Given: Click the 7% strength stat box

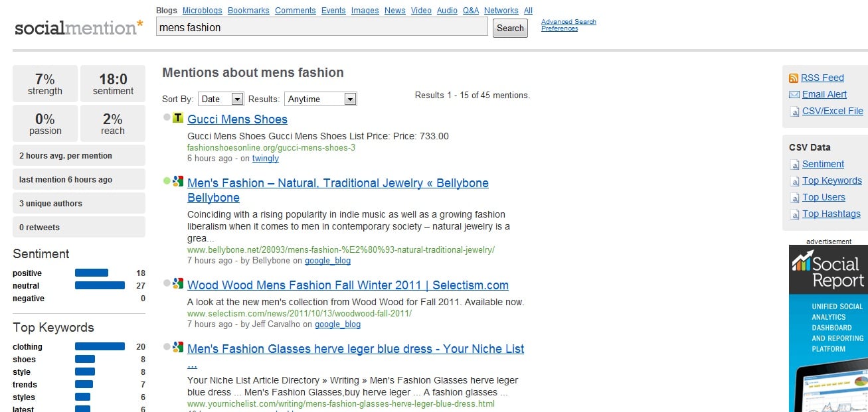Looking at the screenshot, I should point(45,84).
